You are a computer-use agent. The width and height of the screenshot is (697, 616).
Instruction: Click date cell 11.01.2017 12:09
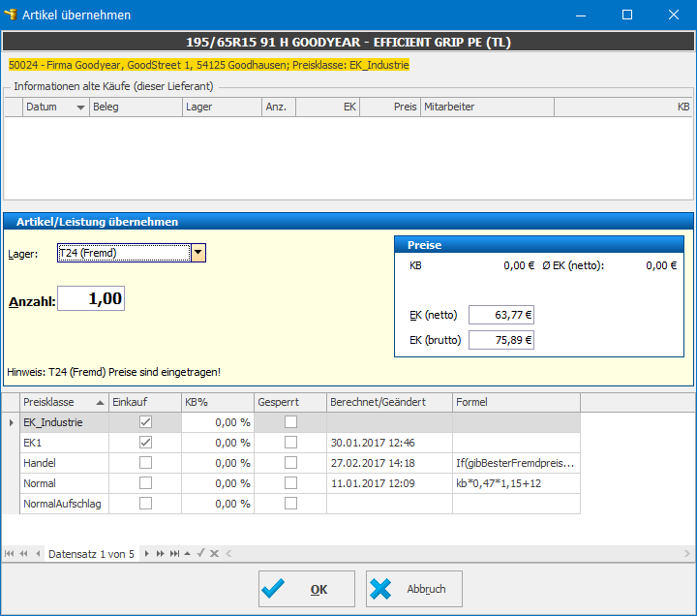(390, 483)
